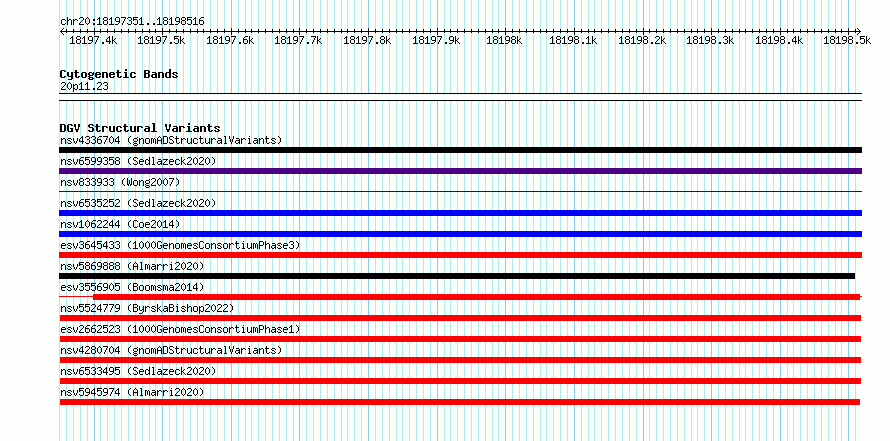Click ruler position 18198.4k

coord(779,40)
